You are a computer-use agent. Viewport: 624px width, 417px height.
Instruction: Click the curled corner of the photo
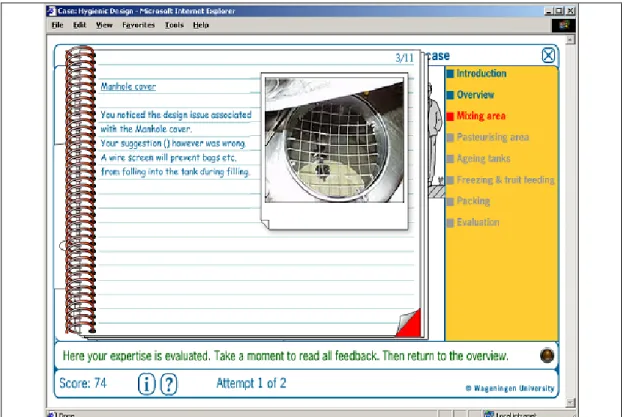(x=265, y=224)
